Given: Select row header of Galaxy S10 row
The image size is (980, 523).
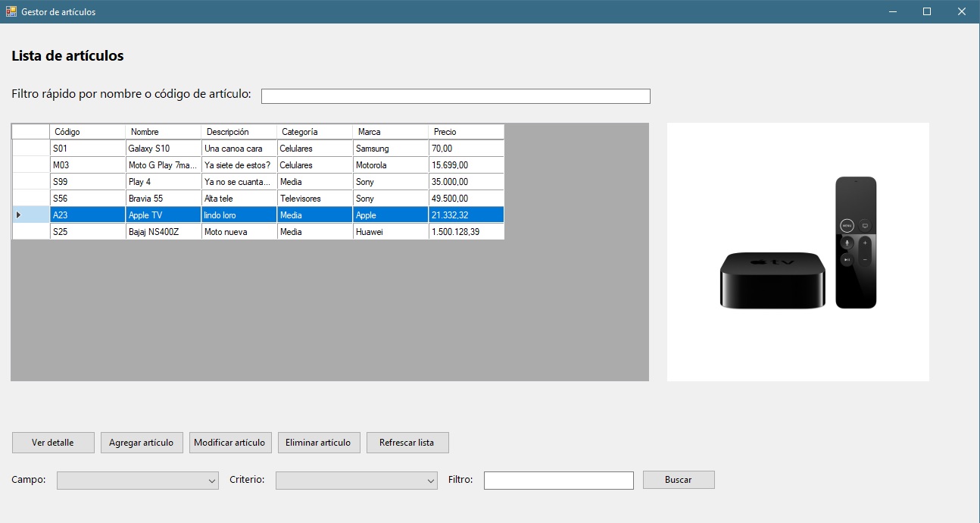Looking at the screenshot, I should [31, 149].
